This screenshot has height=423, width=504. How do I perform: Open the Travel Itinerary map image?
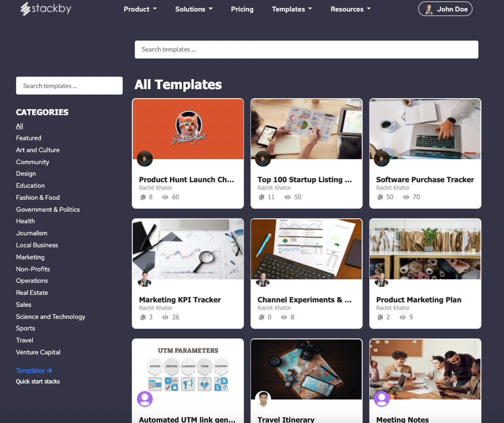306,369
